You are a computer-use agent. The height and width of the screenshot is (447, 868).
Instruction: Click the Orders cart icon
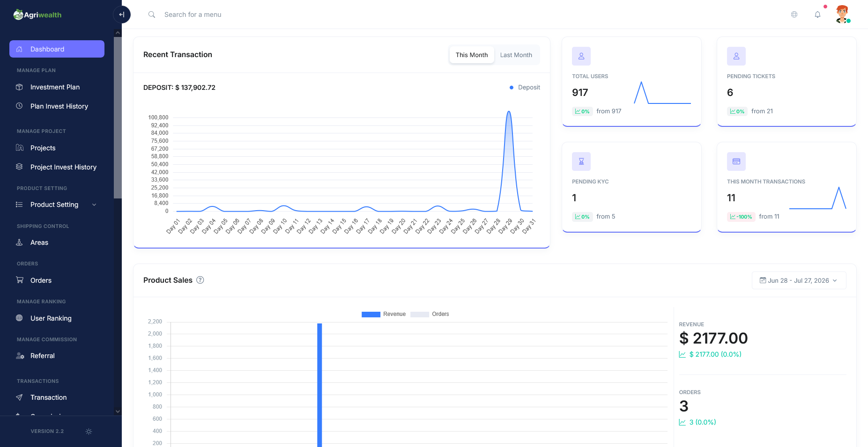click(19, 280)
